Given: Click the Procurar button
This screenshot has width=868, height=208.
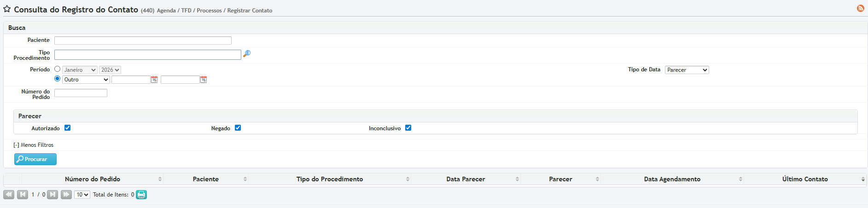Looking at the screenshot, I should (x=35, y=159).
